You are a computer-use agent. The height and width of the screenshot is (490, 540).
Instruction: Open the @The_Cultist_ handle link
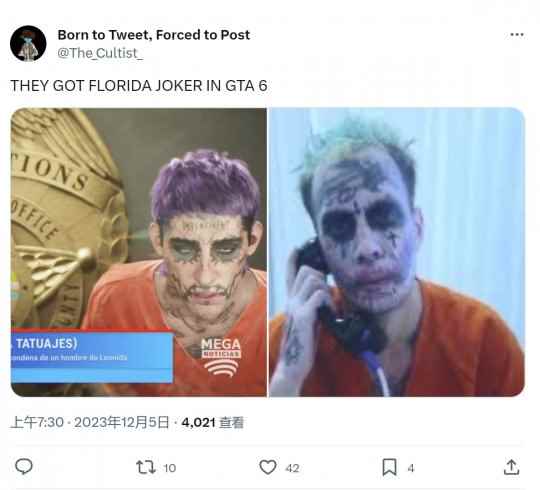click(x=100, y=53)
